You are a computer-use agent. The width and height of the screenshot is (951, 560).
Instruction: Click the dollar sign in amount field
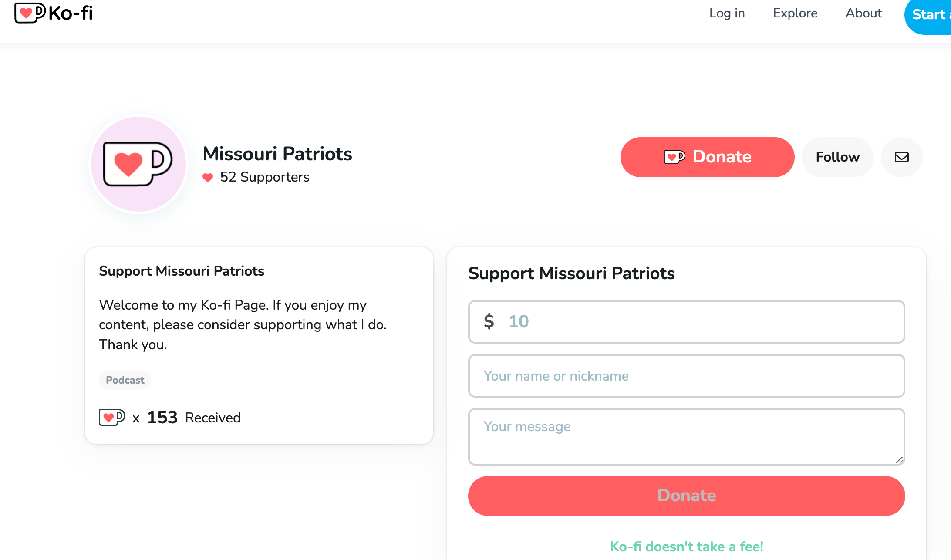489,321
